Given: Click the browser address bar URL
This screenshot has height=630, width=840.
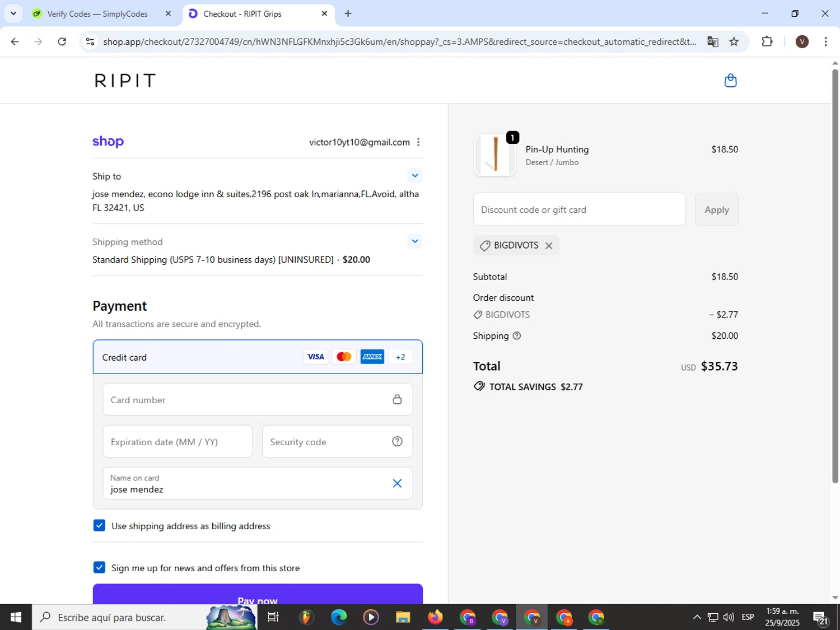Looking at the screenshot, I should [400, 41].
